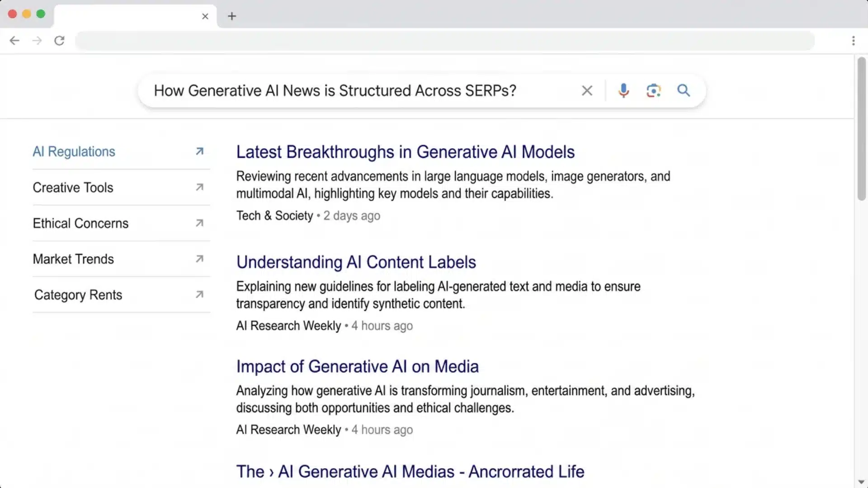Open arrow icon next to Category Rents
This screenshot has height=488, width=868.
[199, 295]
